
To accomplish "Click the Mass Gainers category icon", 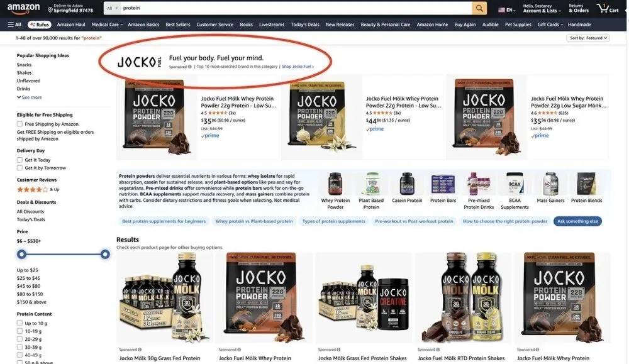I will click(550, 184).
